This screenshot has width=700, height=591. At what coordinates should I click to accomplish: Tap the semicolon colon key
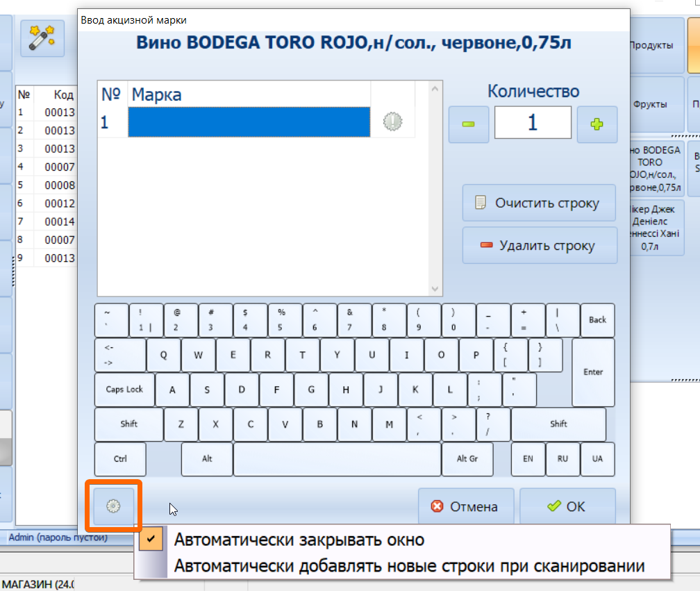pos(485,389)
